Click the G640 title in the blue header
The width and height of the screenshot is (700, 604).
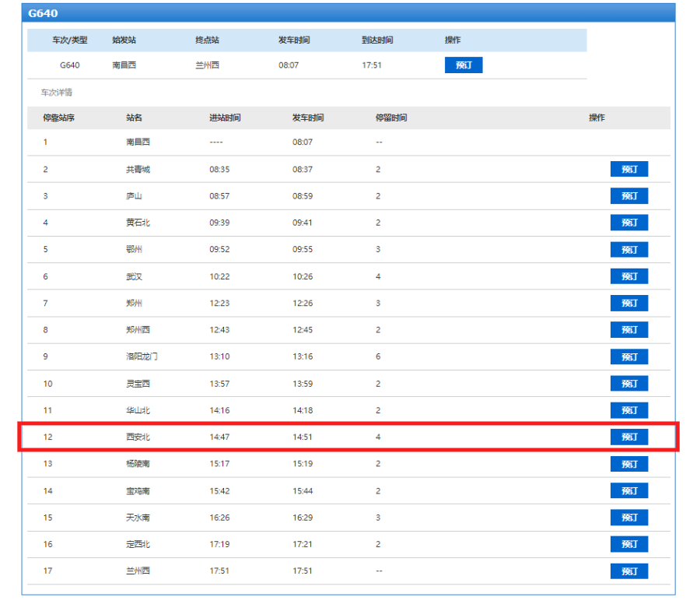[44, 14]
